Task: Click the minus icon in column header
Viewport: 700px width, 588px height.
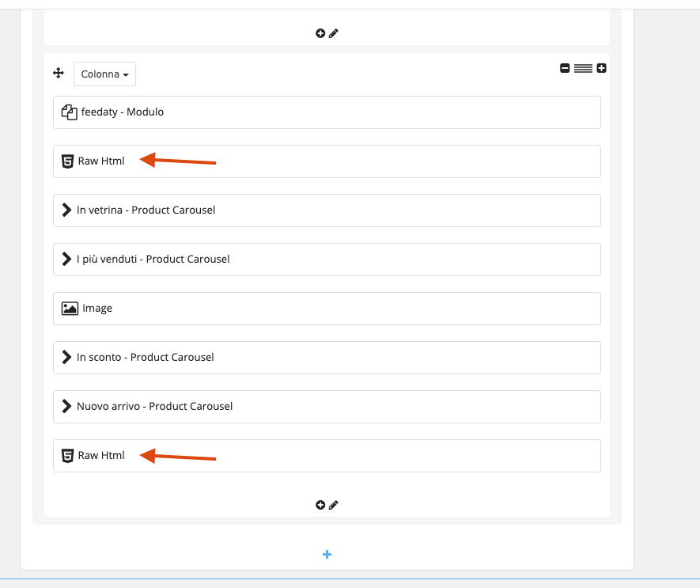Action: tap(565, 69)
